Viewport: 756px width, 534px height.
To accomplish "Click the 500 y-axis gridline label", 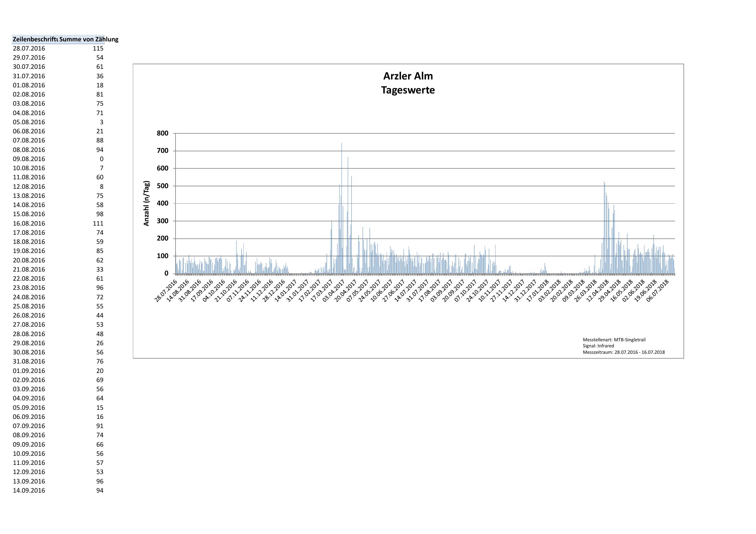I will tap(163, 186).
